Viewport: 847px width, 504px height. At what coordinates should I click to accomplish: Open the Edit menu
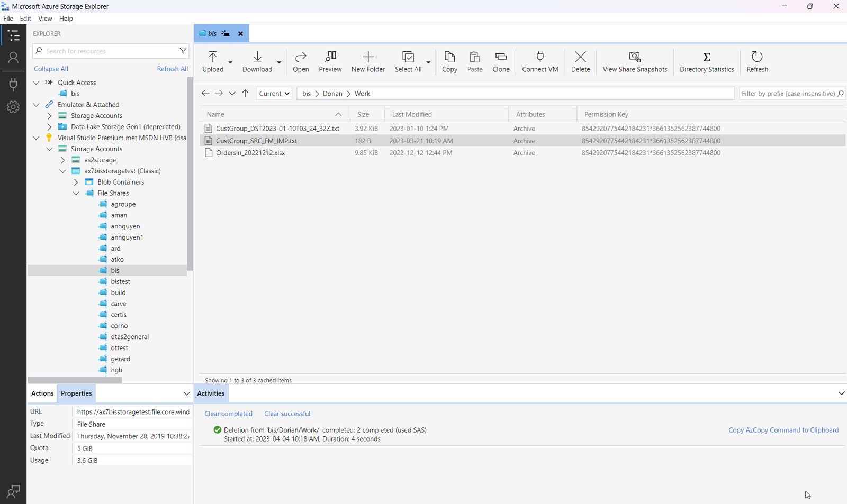[25, 18]
